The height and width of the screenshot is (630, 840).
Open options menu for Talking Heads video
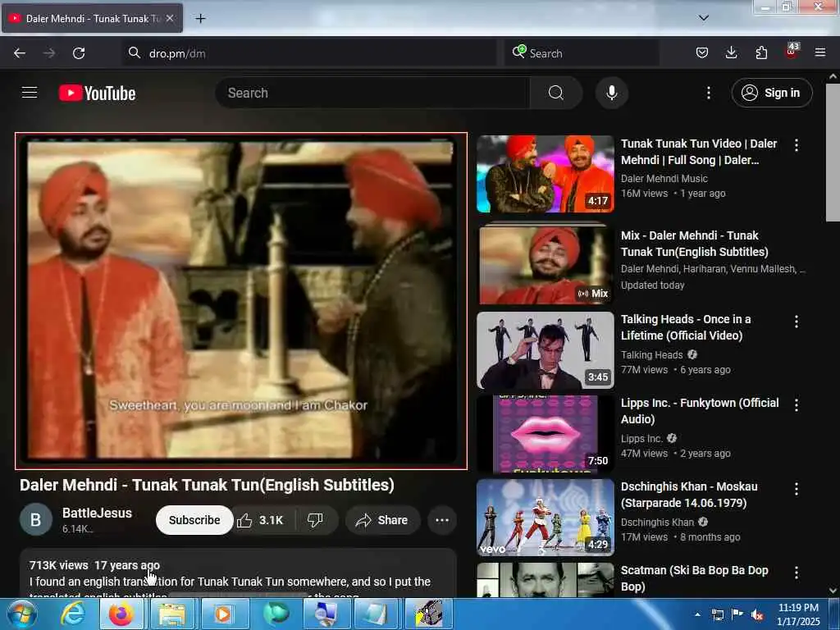pos(797,322)
